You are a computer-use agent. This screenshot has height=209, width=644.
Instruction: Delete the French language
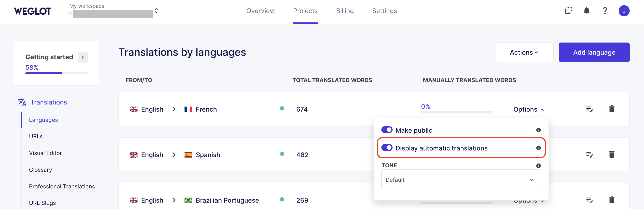coord(612,109)
